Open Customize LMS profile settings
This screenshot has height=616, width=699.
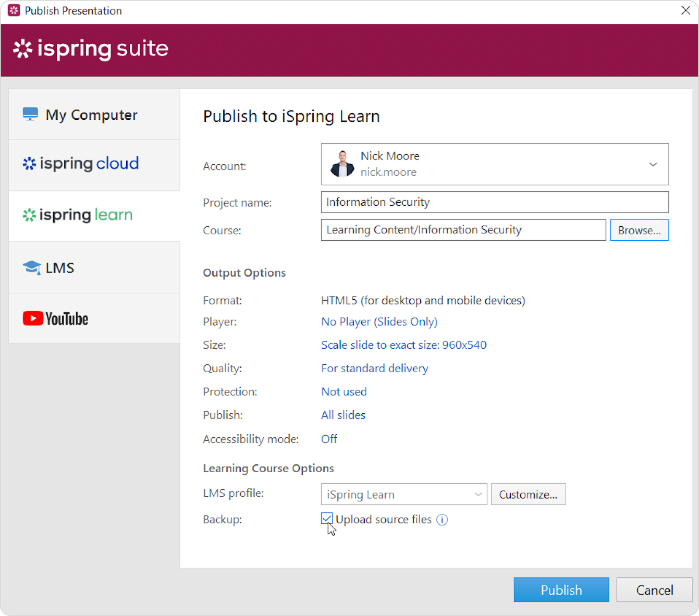(x=528, y=494)
